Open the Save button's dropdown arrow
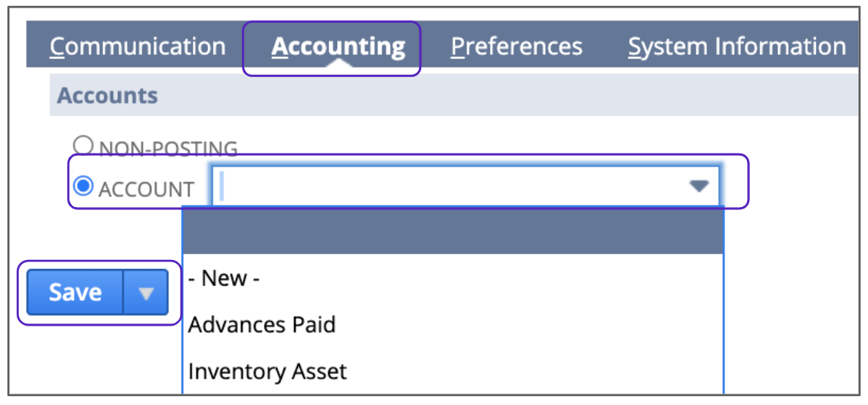Viewport: 868px width, 405px height. click(x=146, y=292)
